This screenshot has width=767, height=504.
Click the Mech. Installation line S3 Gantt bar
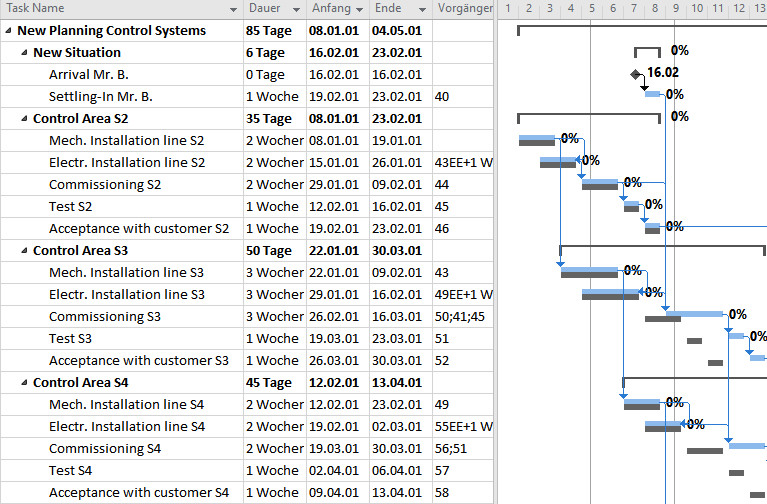coord(590,270)
